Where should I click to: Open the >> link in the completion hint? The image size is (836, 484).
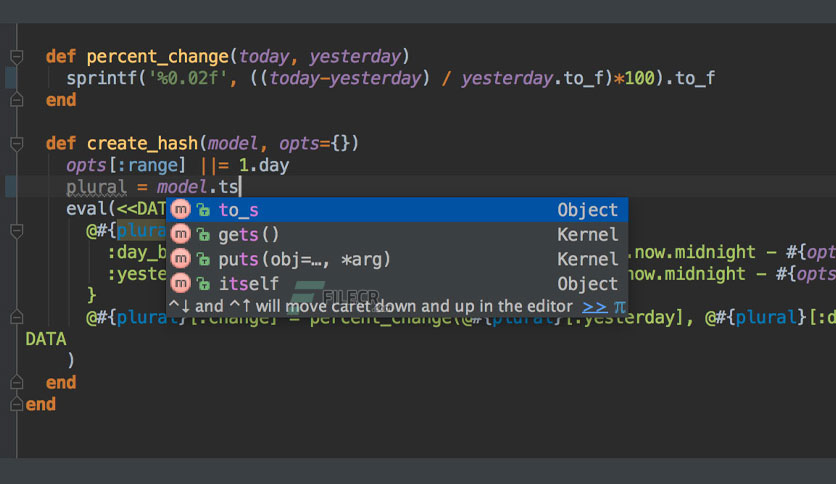click(x=594, y=307)
